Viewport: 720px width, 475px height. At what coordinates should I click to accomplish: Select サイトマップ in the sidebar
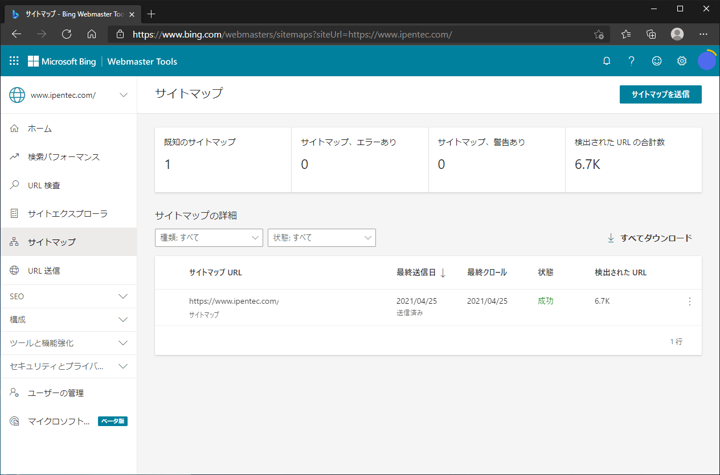(69, 242)
